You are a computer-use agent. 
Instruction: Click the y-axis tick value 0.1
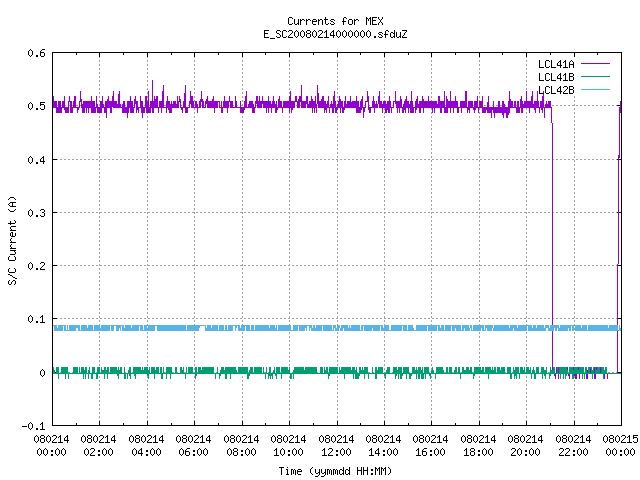[36, 319]
